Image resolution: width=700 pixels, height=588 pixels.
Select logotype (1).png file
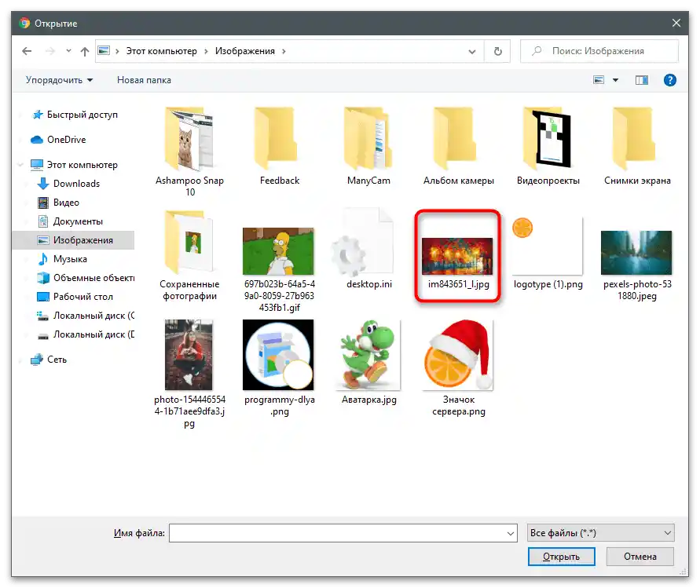click(x=548, y=254)
